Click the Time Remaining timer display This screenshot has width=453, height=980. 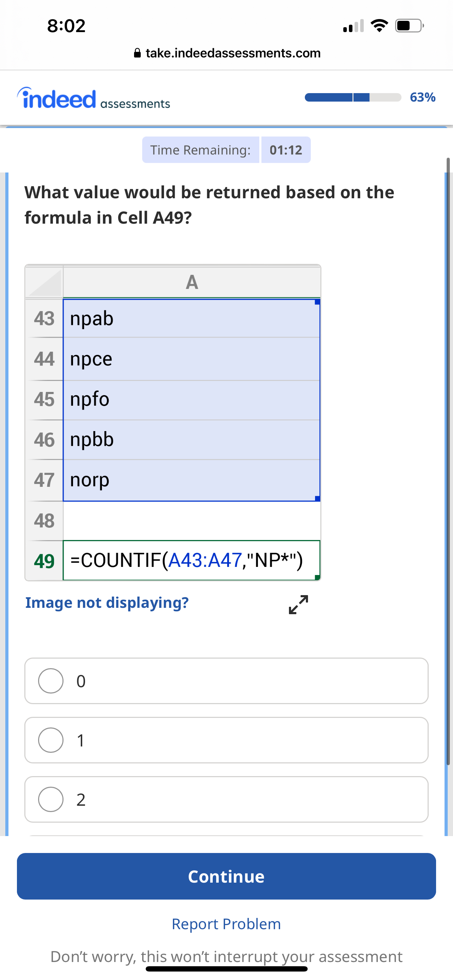click(x=226, y=150)
